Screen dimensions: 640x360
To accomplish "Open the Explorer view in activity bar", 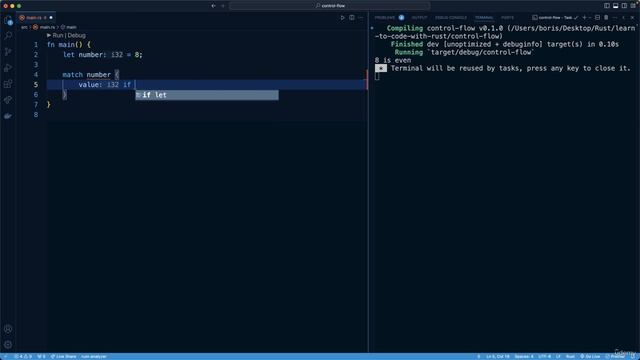I will click(8, 20).
